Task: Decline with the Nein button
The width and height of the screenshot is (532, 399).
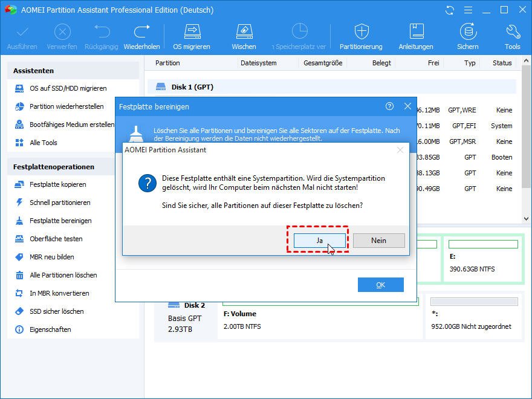Action: [378, 240]
